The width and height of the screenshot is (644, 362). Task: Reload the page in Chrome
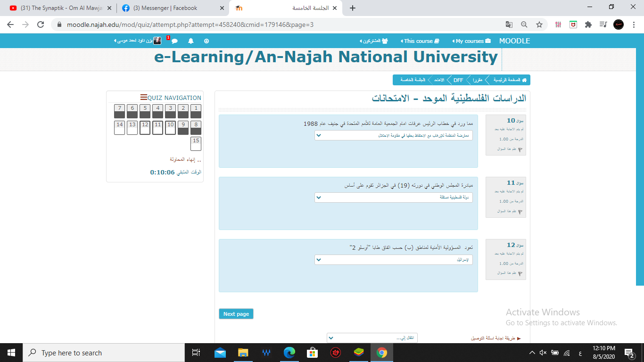click(41, 25)
